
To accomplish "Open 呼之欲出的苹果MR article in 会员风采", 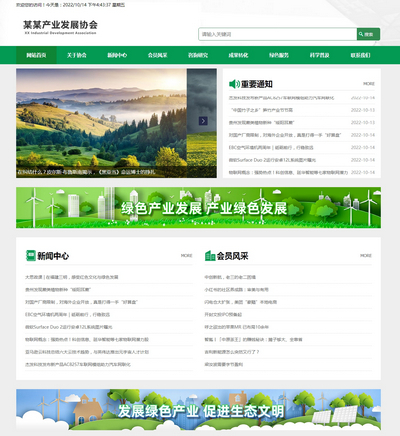I will point(237,327).
